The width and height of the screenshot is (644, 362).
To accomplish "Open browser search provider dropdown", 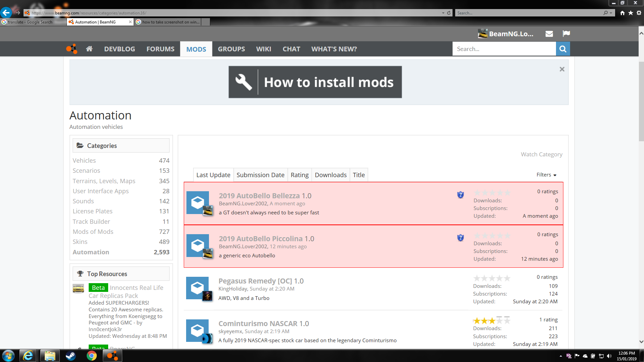I will (611, 13).
